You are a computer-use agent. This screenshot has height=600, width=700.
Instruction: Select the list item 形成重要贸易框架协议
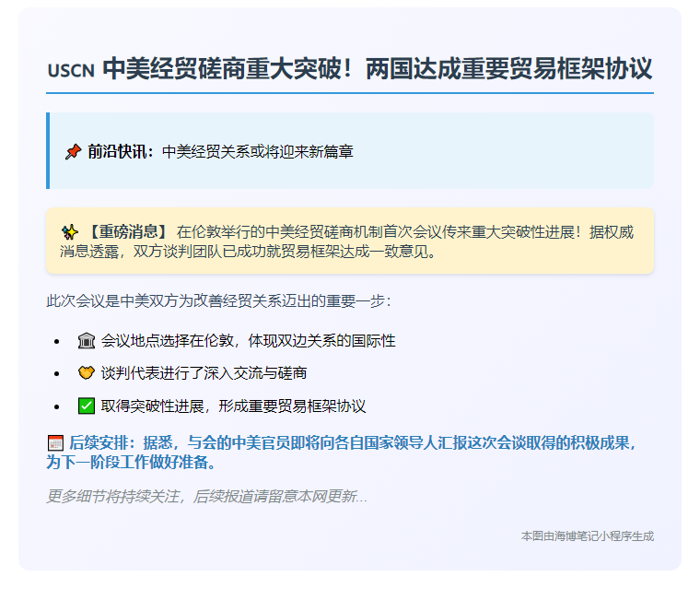coord(234,406)
